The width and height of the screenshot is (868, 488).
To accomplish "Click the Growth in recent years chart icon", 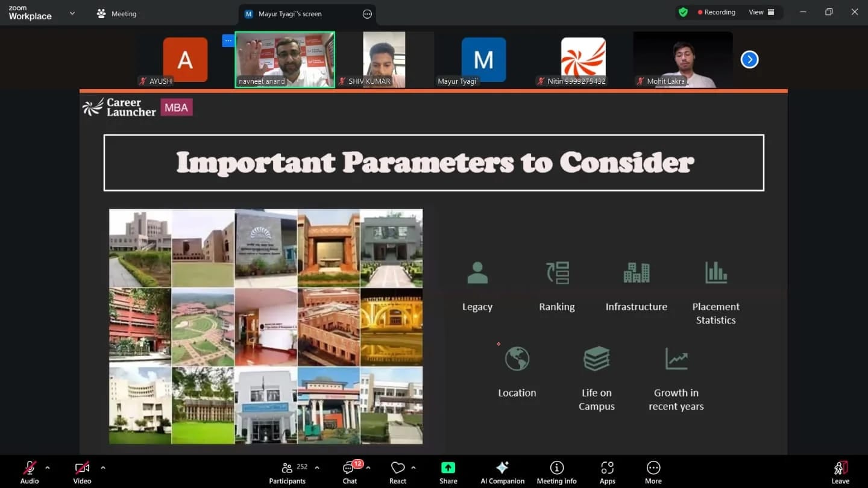I will 676,359.
